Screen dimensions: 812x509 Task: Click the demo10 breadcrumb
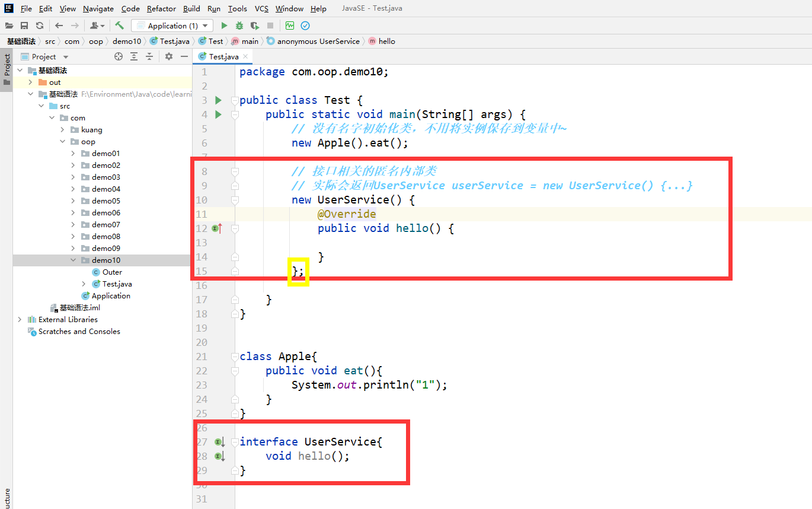pos(127,41)
